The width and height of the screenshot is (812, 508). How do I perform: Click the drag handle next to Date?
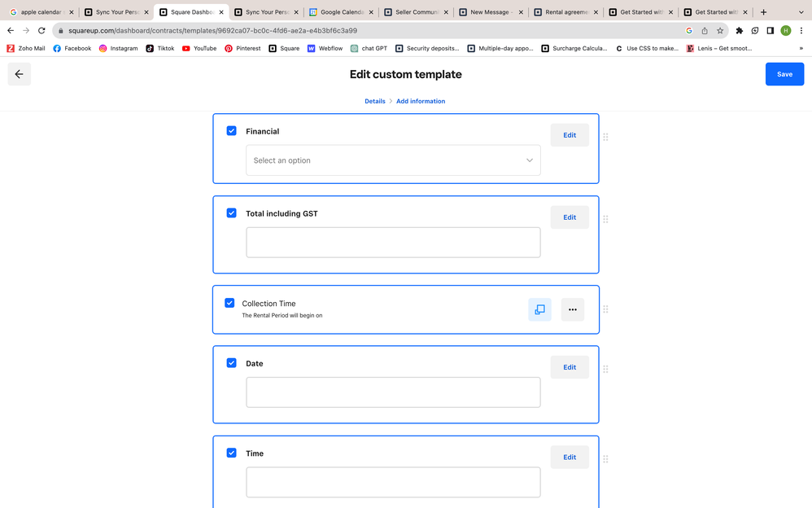(605, 369)
